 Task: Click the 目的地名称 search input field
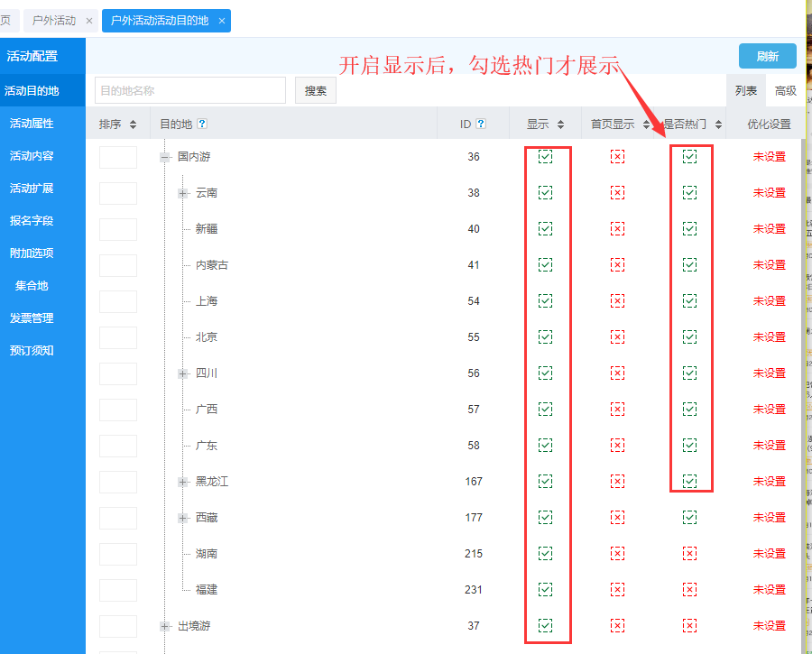(x=189, y=91)
